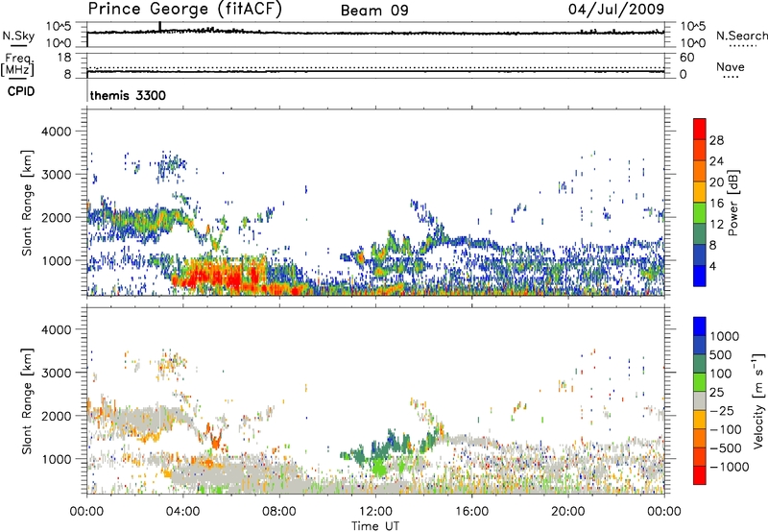Click the '4000' tick of the power panel

click(x=56, y=132)
